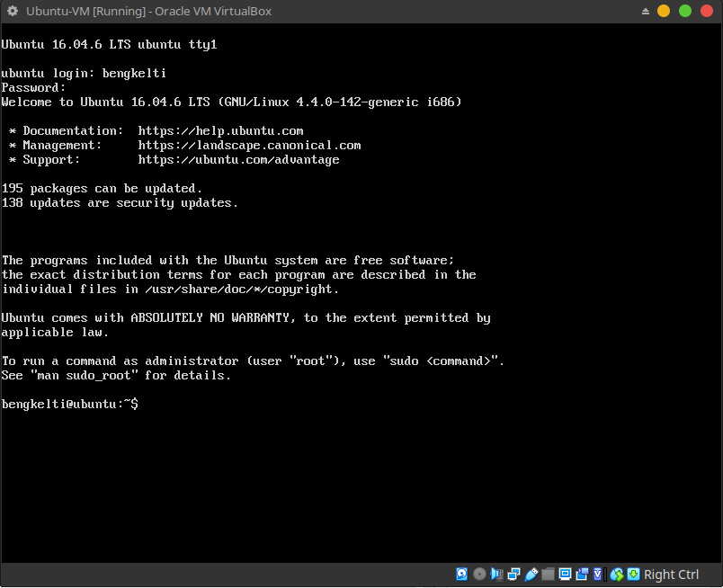Click the eject-style arrow button in title bar
Image resolution: width=723 pixels, height=588 pixels.
click(x=646, y=11)
